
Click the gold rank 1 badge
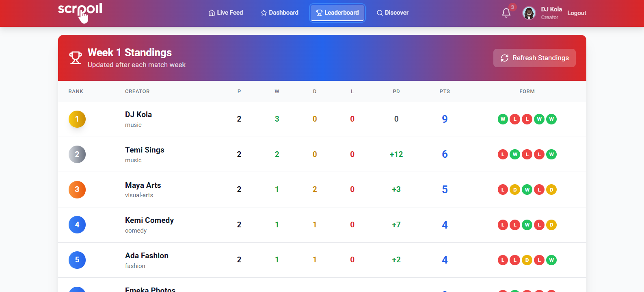[77, 119]
